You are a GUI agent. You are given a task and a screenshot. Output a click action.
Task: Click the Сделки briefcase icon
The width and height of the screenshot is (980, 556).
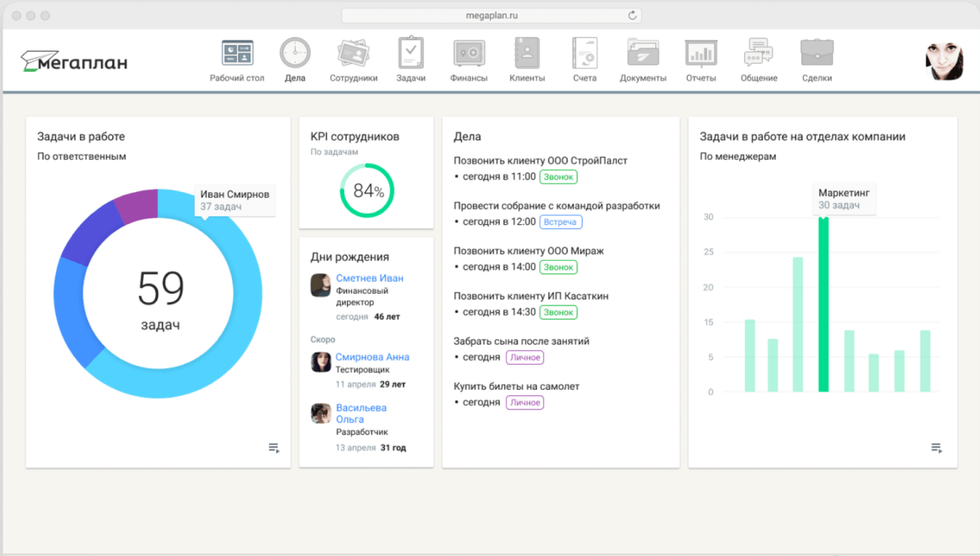816,53
